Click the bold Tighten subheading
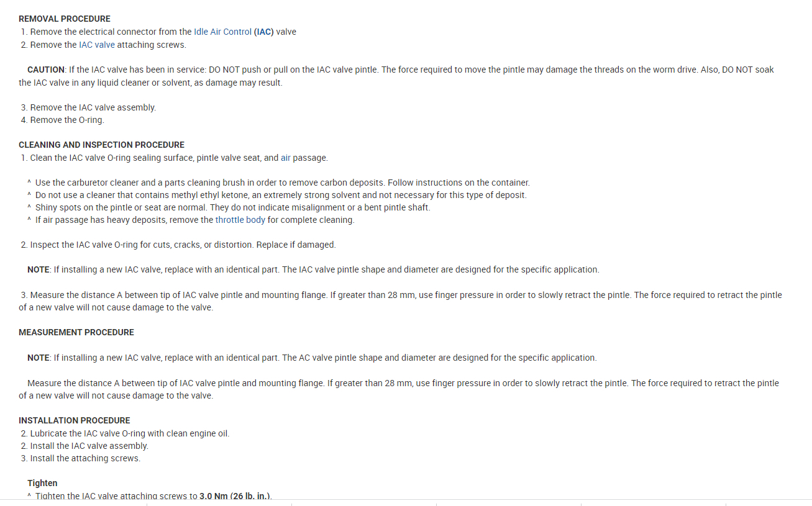This screenshot has width=812, height=506. tap(42, 483)
